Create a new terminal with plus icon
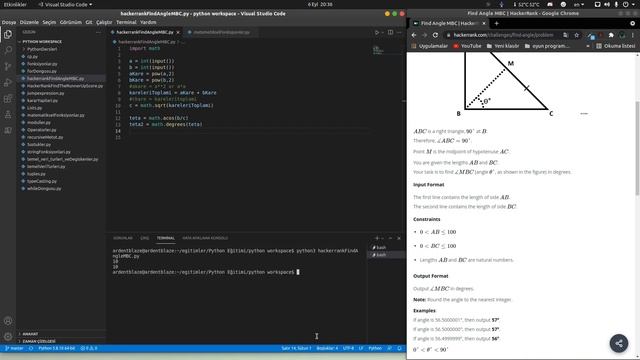 point(377,238)
